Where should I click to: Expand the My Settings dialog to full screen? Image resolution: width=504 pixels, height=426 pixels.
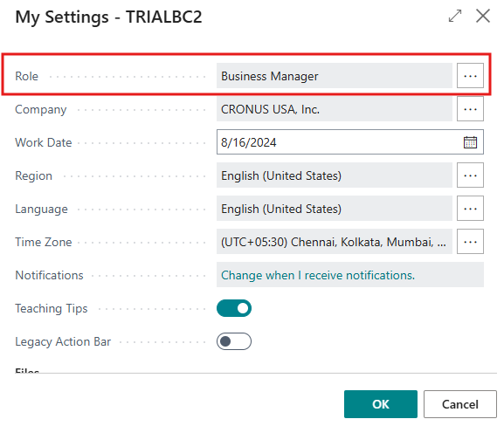(455, 16)
